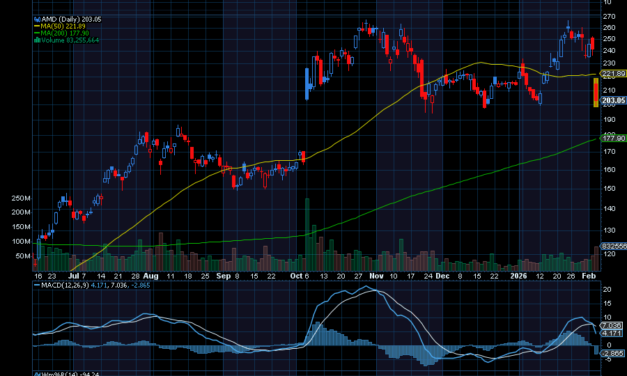
Task: Click the 'Nov' label on the date axis
Action: pos(376,276)
